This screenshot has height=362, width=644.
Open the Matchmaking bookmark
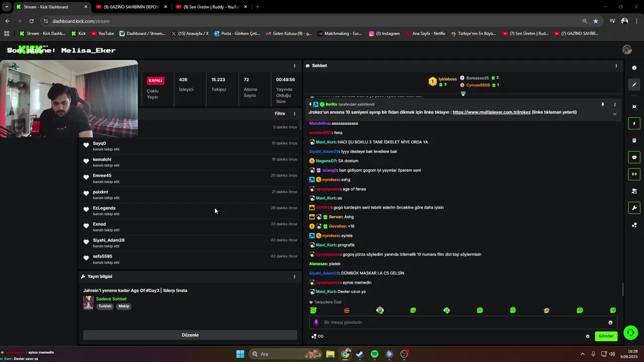pos(340,34)
